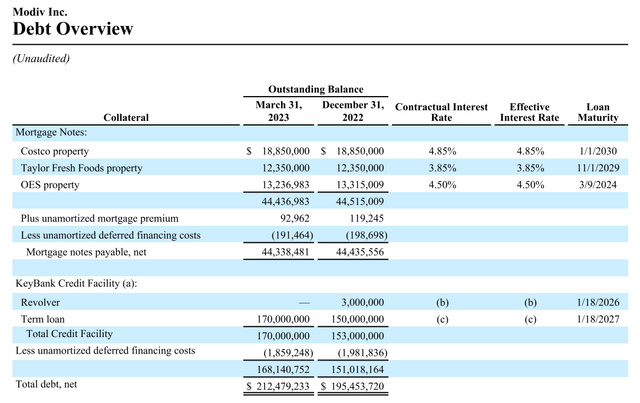Click the Revolver maturity date 1/18/2026
640x403 pixels.
[598, 302]
